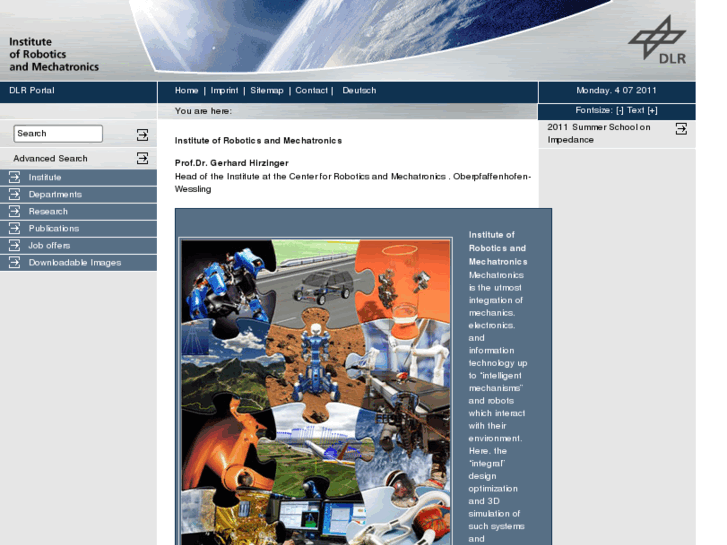Click arrow icon next to Advanced Search

pos(142,158)
